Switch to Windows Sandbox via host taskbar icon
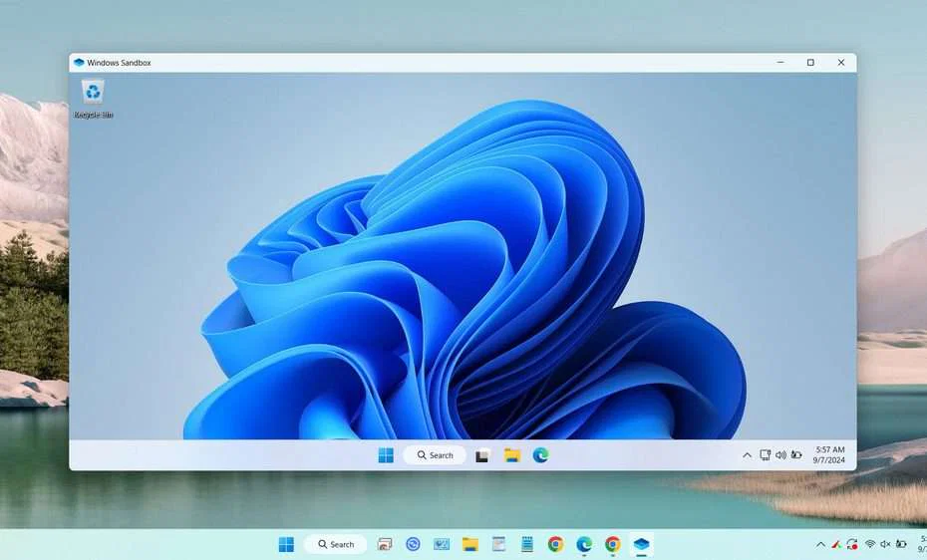927x560 pixels. [642, 544]
